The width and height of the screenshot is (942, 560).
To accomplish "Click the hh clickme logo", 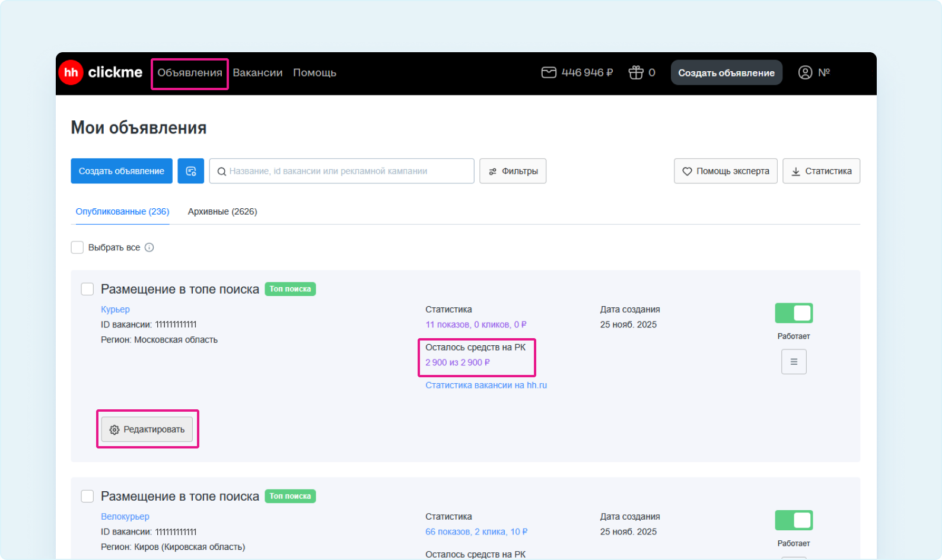I will coord(101,72).
